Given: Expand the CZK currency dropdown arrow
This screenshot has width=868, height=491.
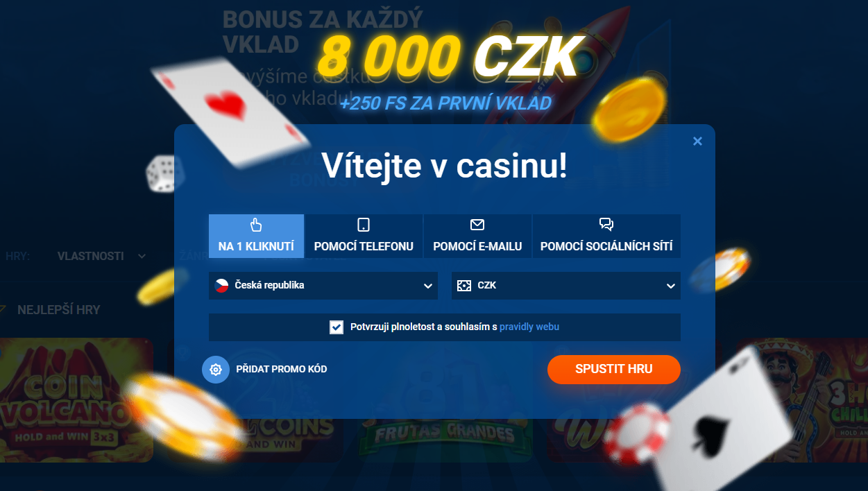Looking at the screenshot, I should [671, 286].
